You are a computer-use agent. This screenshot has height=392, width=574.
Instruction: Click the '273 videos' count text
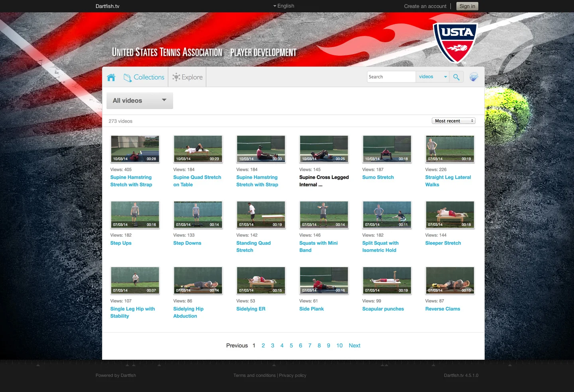[120, 121]
